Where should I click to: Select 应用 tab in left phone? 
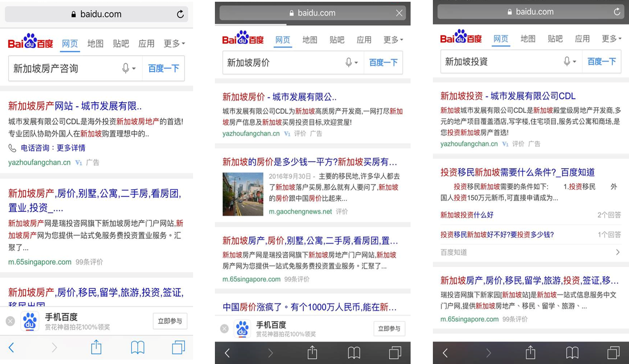click(x=146, y=44)
